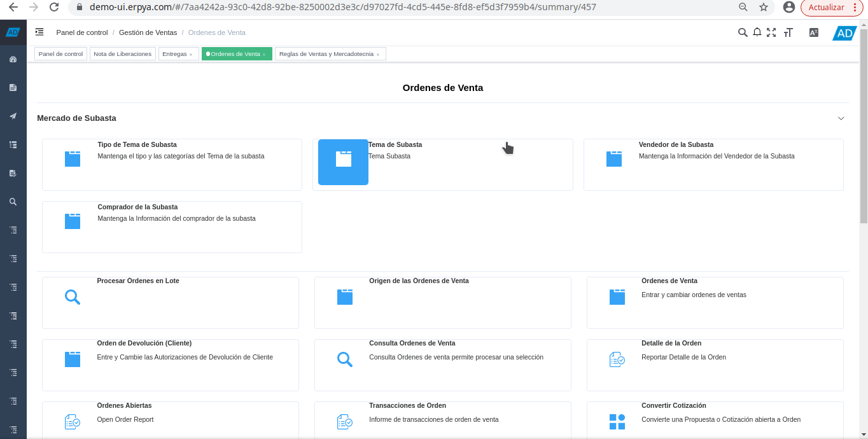
Task: Open the Tema de Subasta card
Action: [442, 164]
